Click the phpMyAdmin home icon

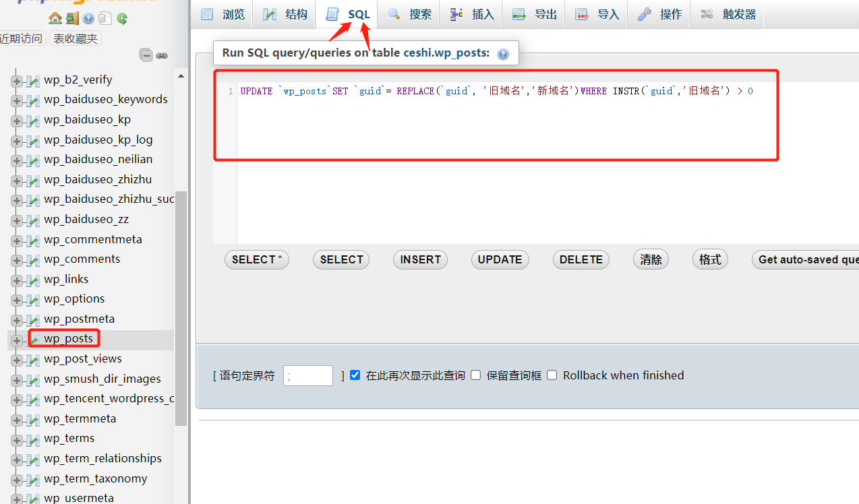click(x=55, y=18)
